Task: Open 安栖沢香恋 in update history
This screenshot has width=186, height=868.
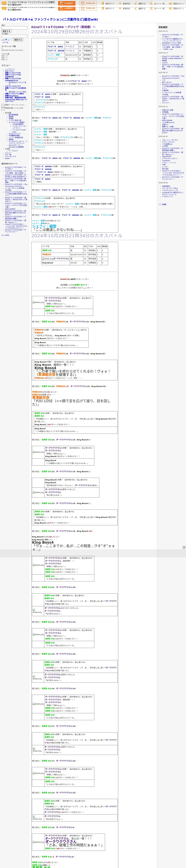Action: tap(166, 186)
